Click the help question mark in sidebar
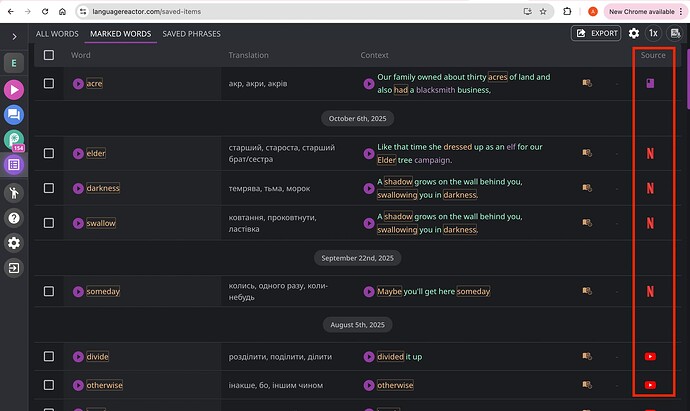690x411 pixels. (x=15, y=217)
